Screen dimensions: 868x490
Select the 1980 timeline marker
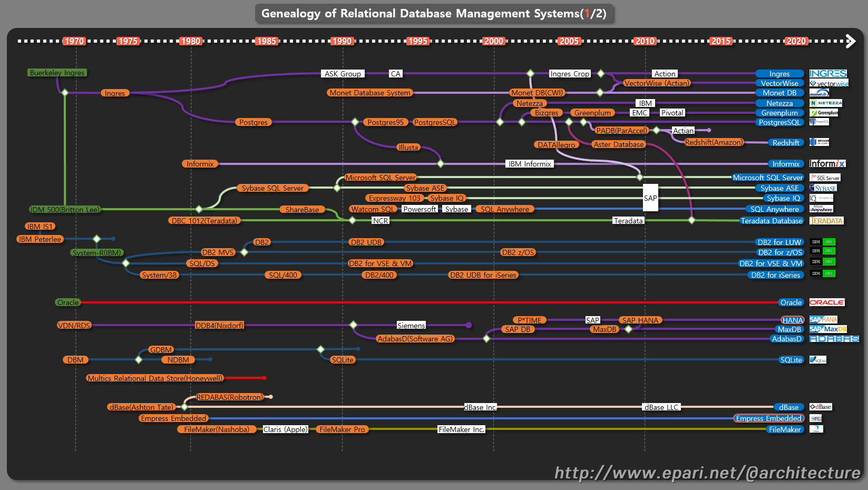(191, 41)
